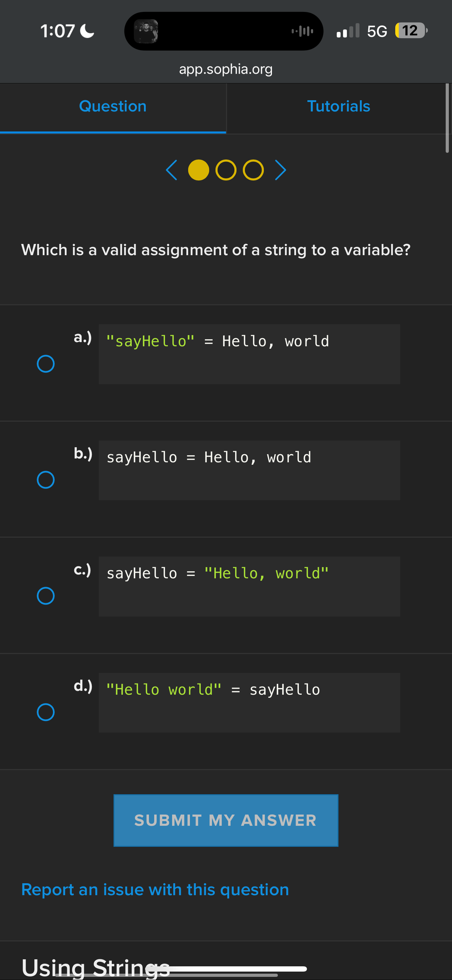Viewport: 452px width, 980px height.
Task: Tap the battery level indicator
Action: coord(411,30)
